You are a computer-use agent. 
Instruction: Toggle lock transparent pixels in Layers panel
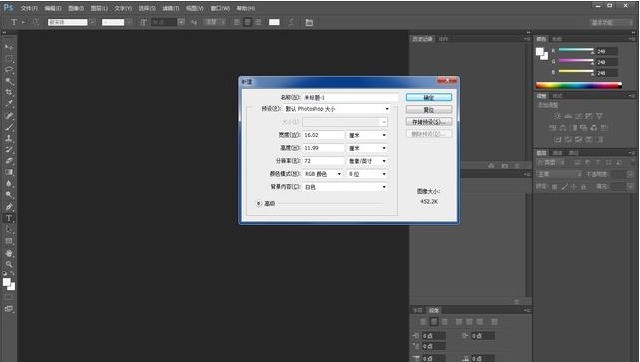(554, 187)
